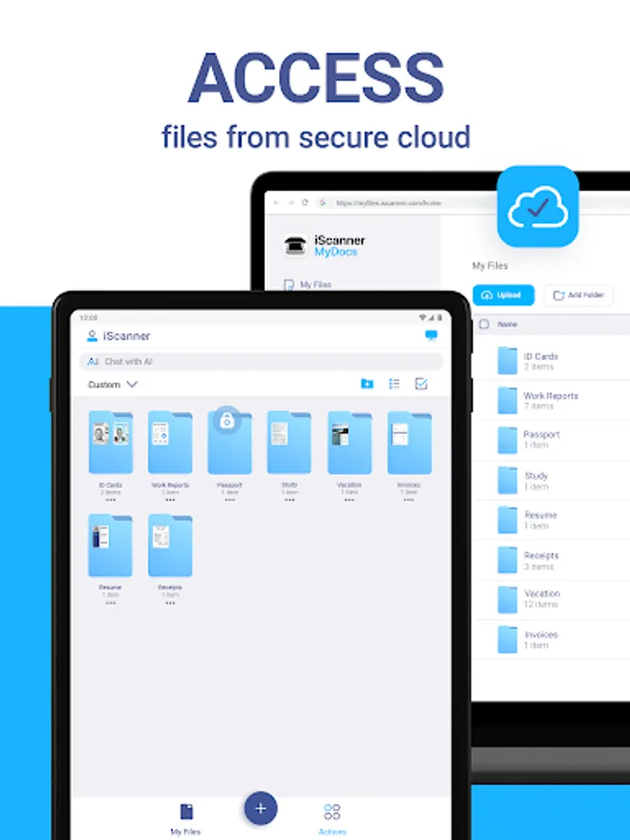Focus the Chat with AI field
Screen dimensions: 630x840
[261, 361]
